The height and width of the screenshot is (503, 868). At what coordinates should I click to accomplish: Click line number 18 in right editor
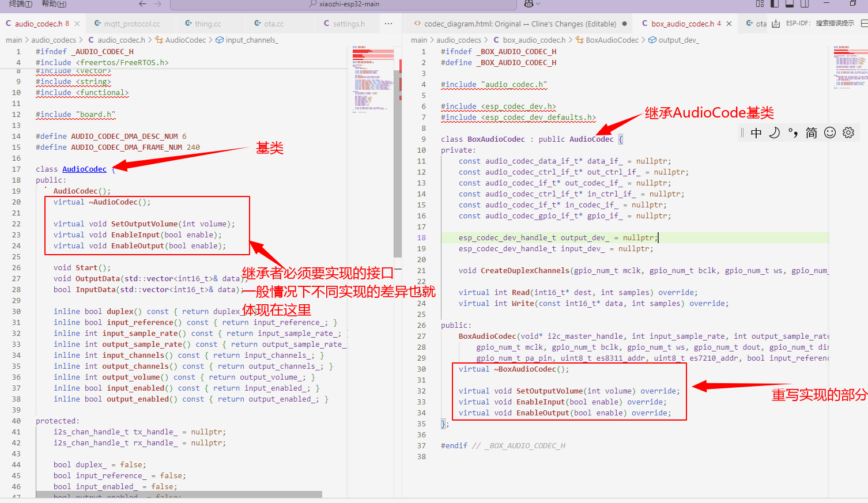[x=421, y=237]
